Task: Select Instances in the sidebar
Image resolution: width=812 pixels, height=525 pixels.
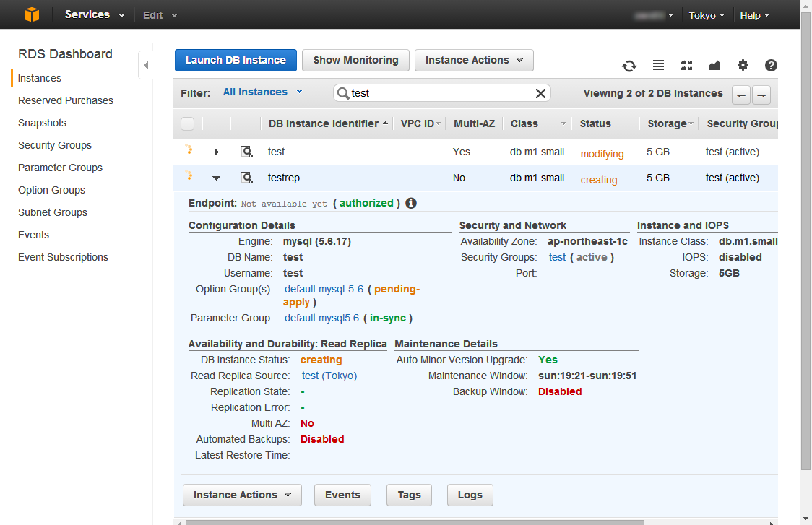Action: (x=39, y=78)
